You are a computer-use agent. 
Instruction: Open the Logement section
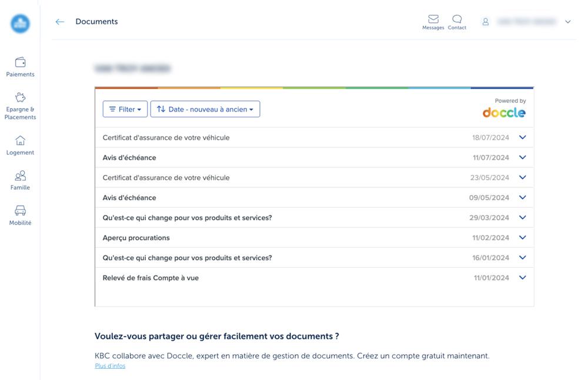(20, 145)
